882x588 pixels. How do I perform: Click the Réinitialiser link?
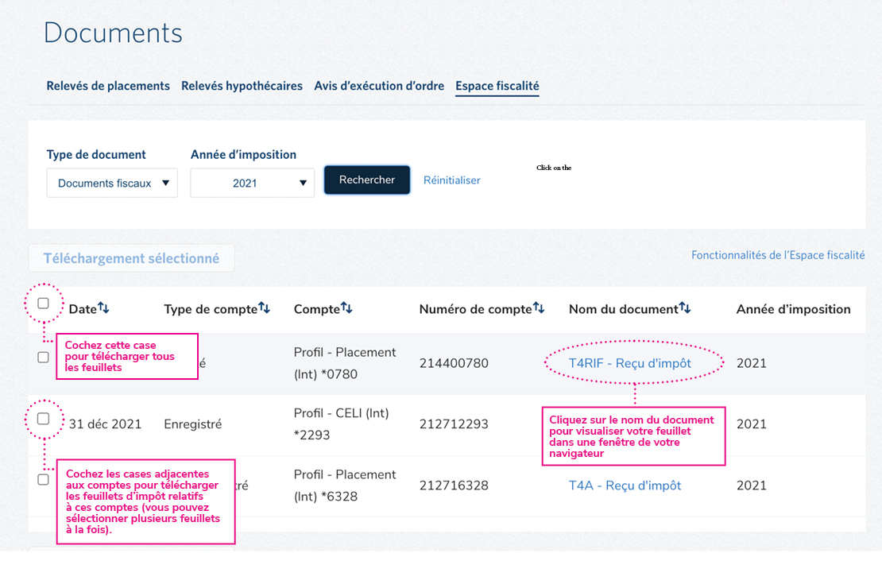[x=451, y=180]
